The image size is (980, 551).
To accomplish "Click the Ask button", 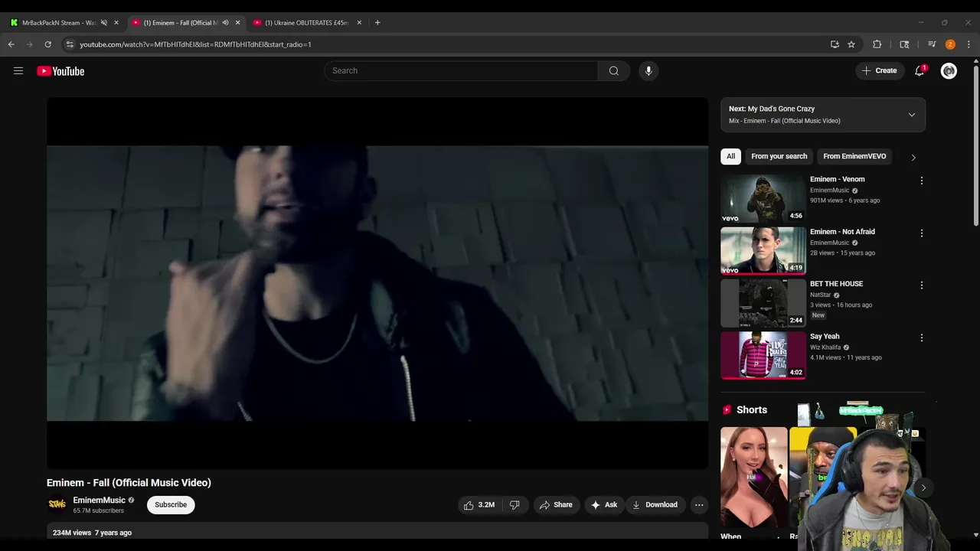I will coord(604,505).
